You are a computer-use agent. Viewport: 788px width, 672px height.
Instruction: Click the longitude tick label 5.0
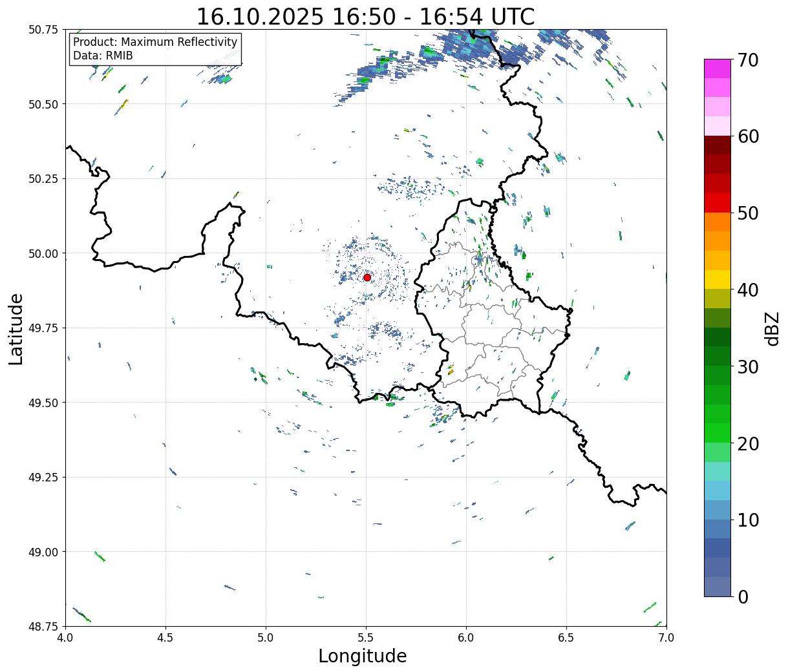pyautogui.click(x=266, y=638)
